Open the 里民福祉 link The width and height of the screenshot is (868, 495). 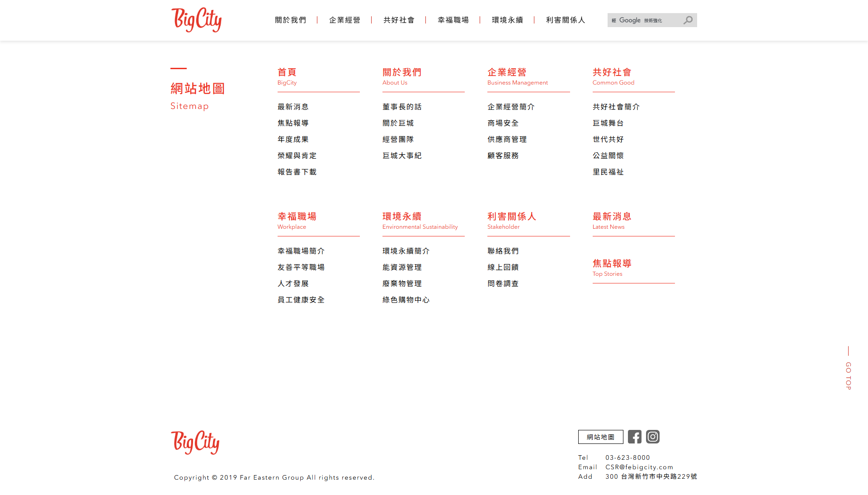coord(608,172)
